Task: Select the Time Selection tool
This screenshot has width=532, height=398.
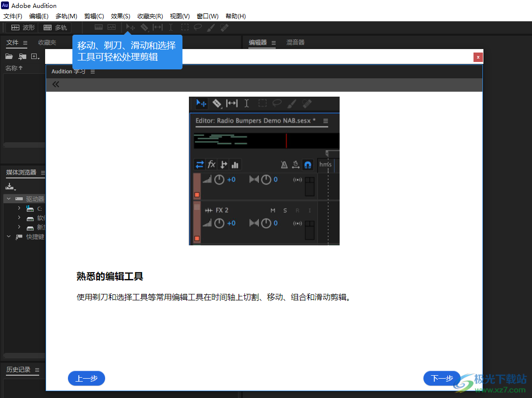Action: pyautogui.click(x=171, y=27)
